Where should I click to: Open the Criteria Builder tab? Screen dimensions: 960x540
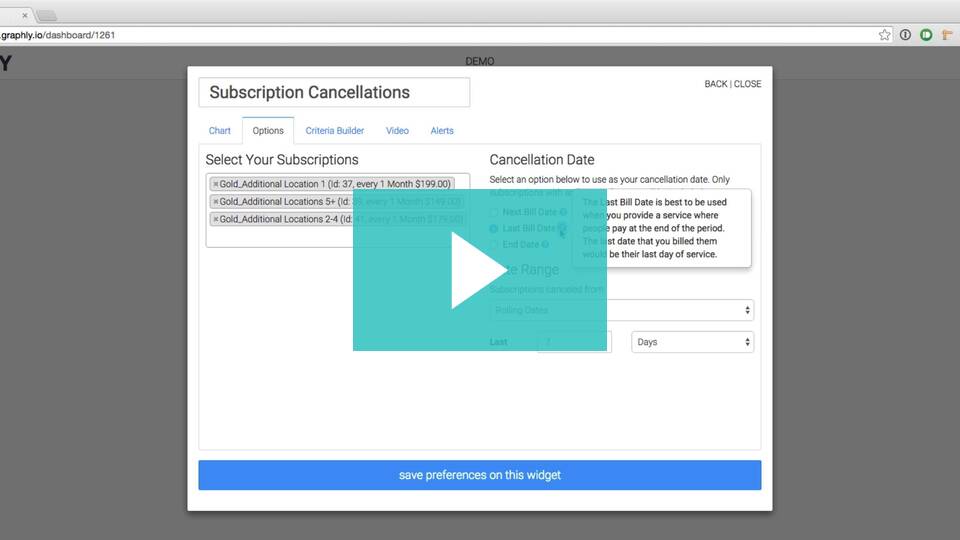pyautogui.click(x=334, y=130)
